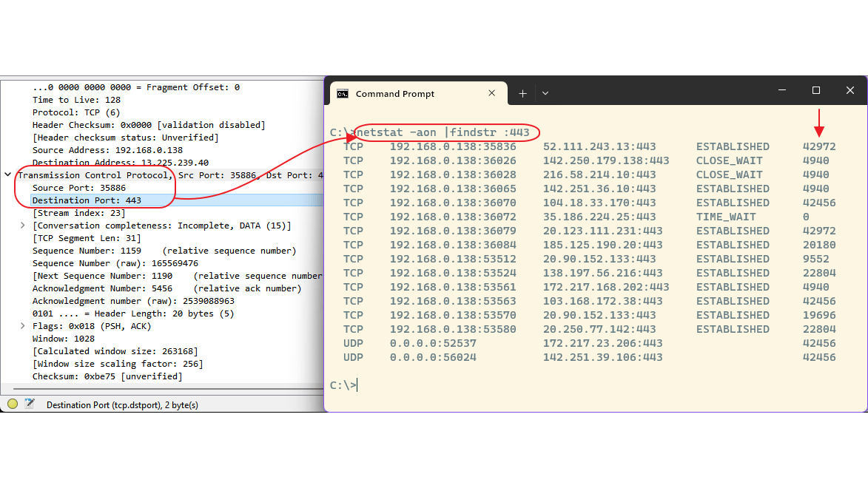The image size is (868, 488).
Task: Click PID value 20180
Action: [819, 245]
